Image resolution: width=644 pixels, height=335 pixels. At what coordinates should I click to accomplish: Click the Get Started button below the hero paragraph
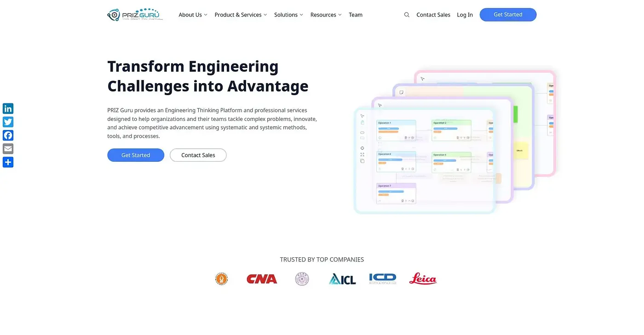[136, 155]
